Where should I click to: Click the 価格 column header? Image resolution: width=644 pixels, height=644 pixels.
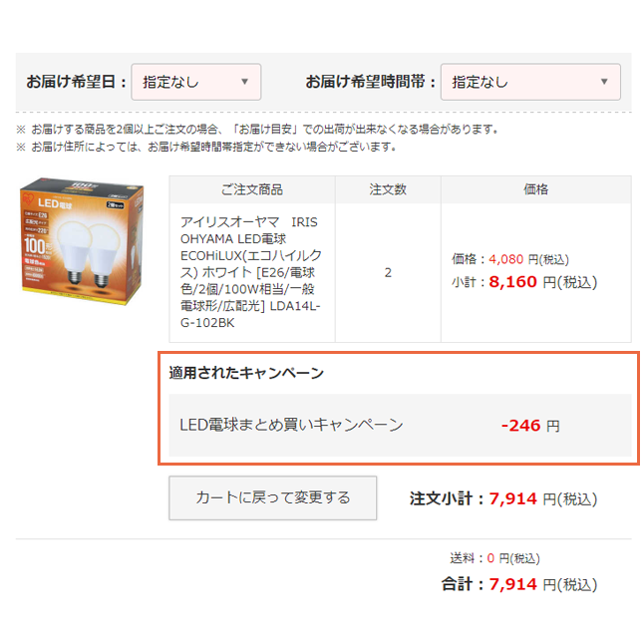click(536, 189)
